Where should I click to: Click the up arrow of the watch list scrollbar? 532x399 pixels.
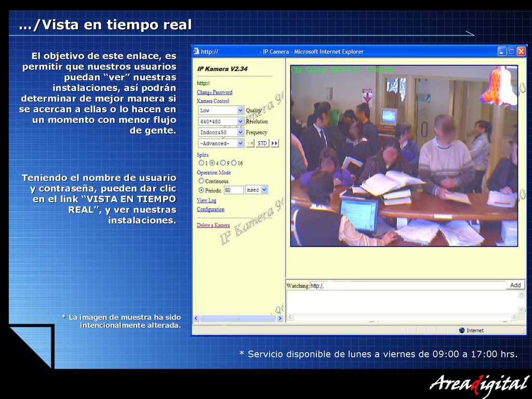click(522, 295)
